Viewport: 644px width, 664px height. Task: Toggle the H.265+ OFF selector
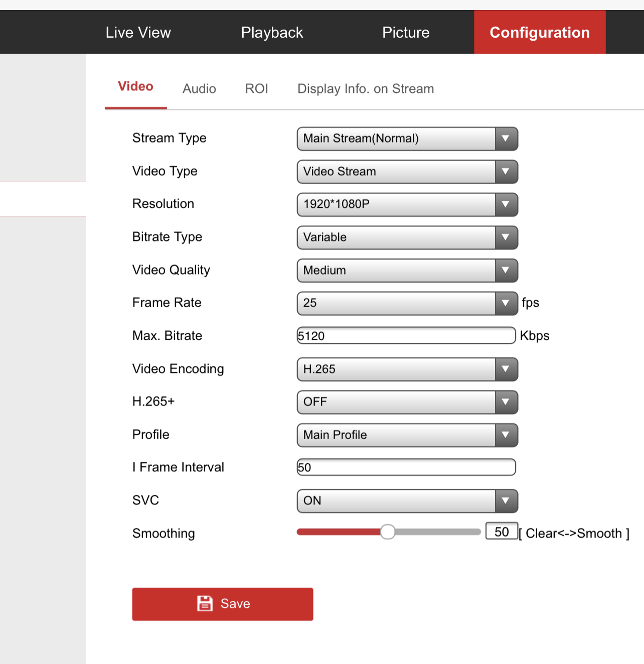pos(407,402)
